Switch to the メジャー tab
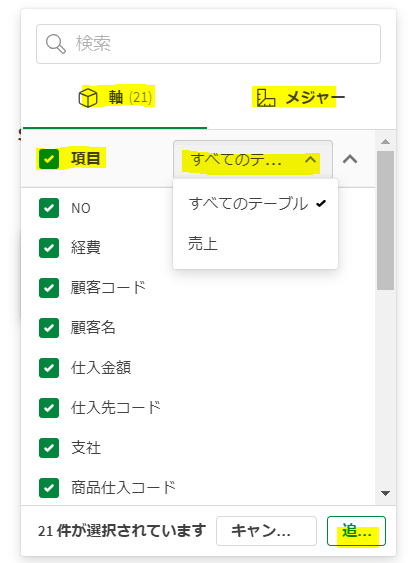 300,98
